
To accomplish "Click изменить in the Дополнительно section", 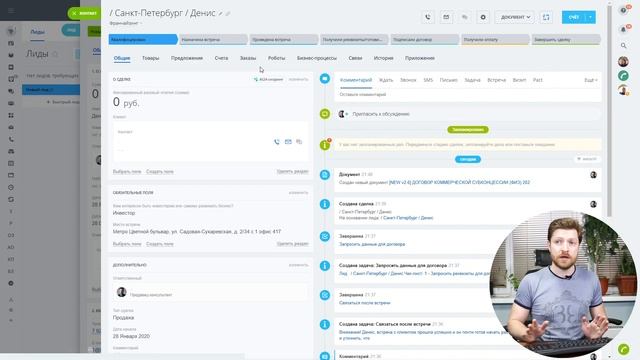I will point(299,265).
